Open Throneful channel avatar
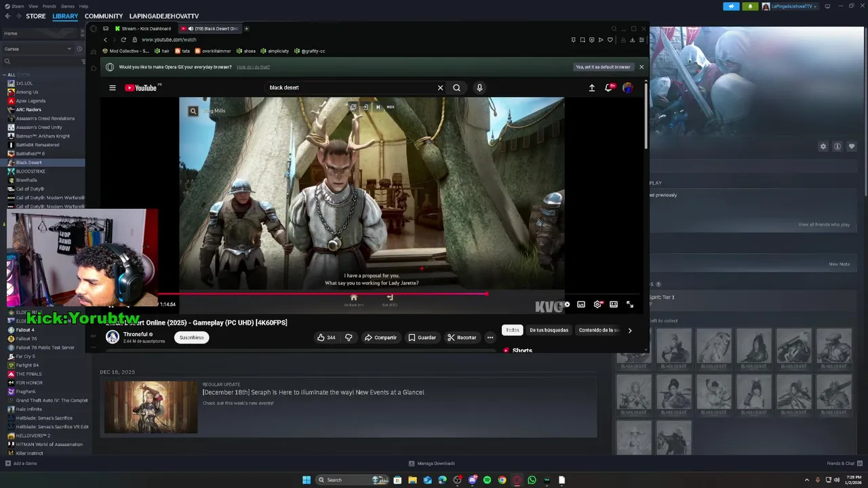This screenshot has height=488, width=868. (x=113, y=337)
